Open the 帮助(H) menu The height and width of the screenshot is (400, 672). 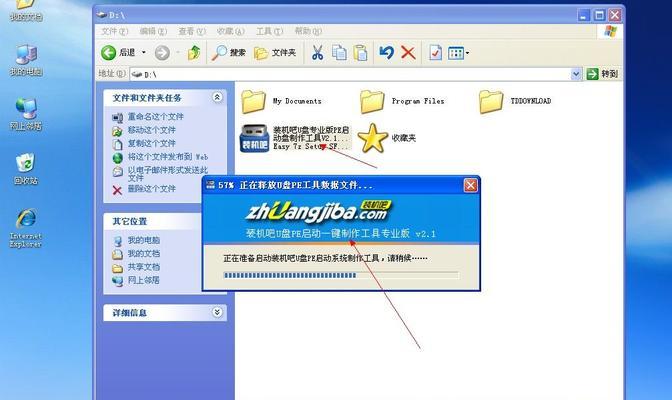(x=308, y=31)
